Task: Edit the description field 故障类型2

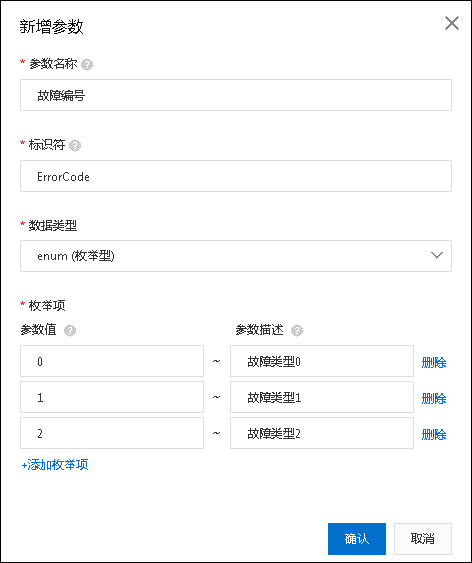Action: click(x=322, y=433)
